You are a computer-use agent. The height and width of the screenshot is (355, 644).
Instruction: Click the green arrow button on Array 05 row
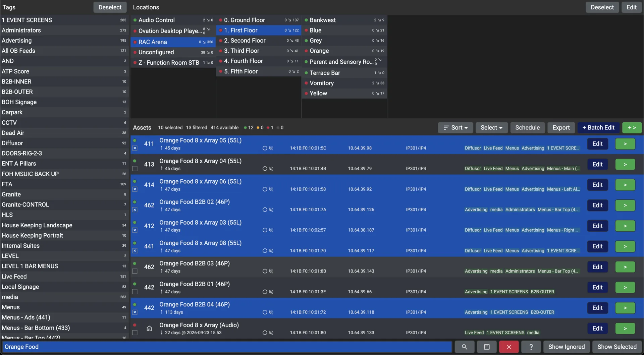tap(625, 144)
